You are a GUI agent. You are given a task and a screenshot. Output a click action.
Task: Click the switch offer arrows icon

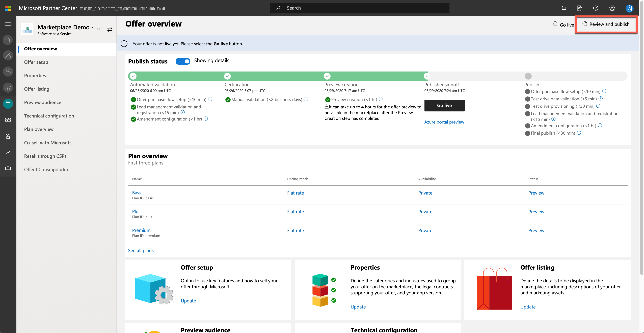pos(110,30)
